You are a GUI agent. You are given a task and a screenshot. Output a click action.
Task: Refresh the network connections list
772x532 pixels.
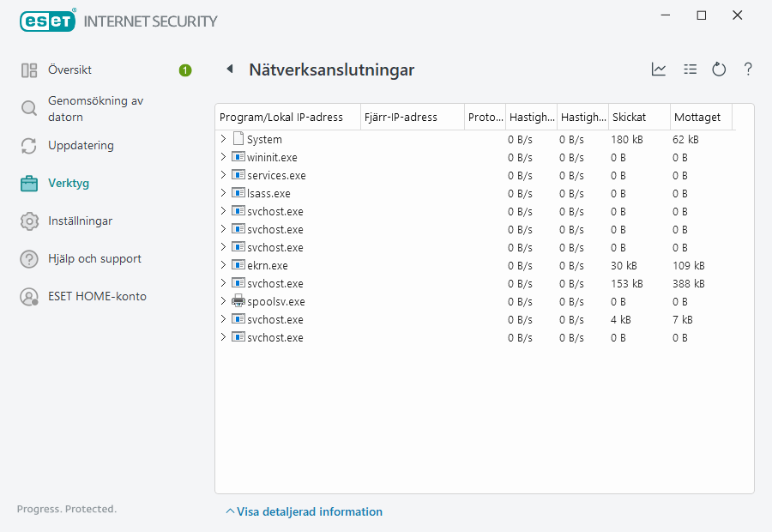coord(719,69)
